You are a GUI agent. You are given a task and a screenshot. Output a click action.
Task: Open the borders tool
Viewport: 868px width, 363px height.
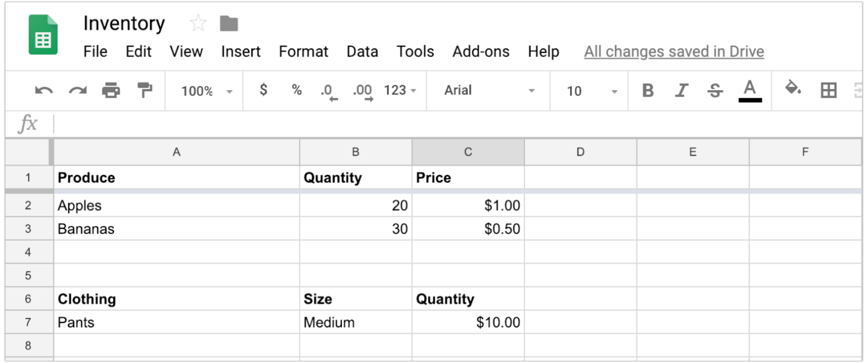tap(828, 90)
